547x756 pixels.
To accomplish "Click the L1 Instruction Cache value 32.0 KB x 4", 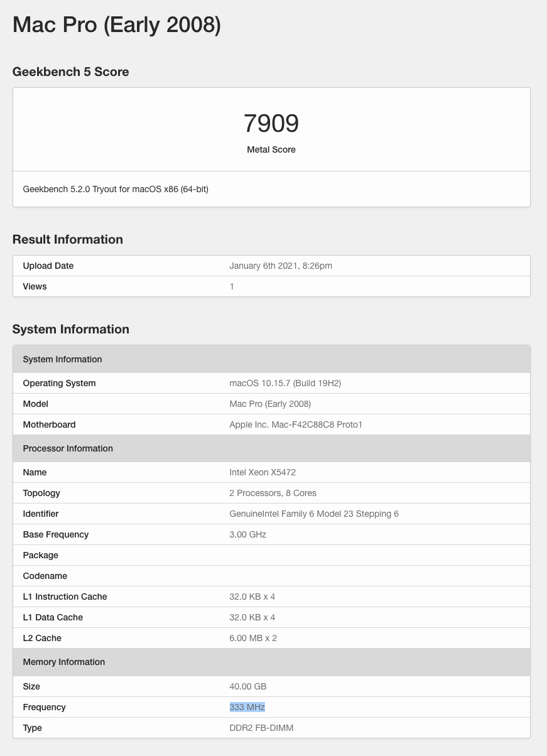I will [252, 597].
